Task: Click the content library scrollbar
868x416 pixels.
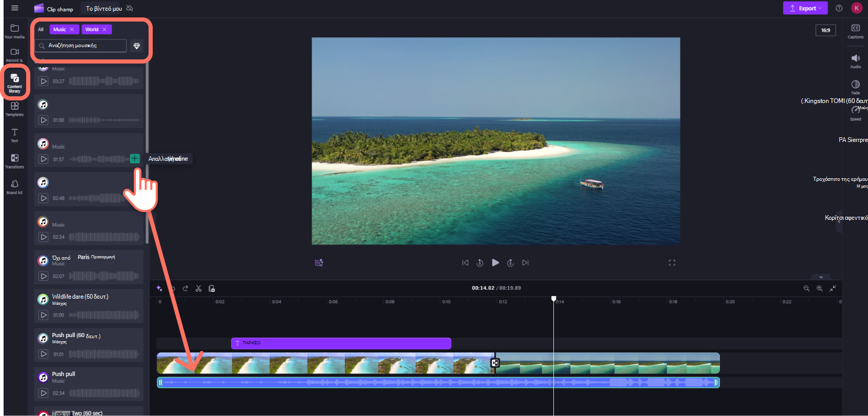Action: tap(147, 154)
